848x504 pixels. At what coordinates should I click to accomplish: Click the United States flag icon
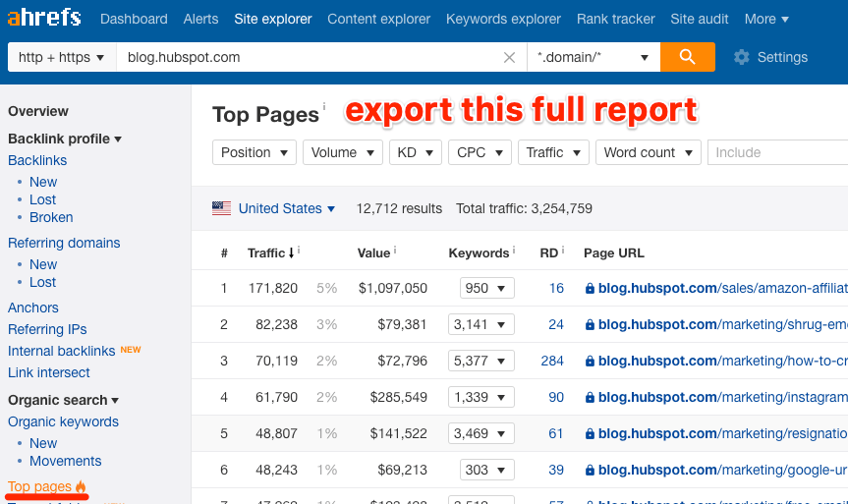(222, 208)
